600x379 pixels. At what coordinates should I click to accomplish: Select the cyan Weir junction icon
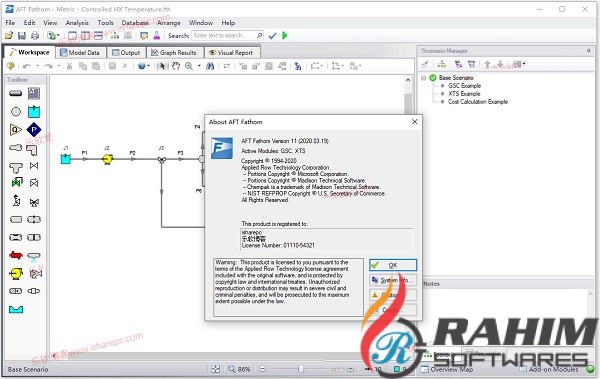[16, 309]
